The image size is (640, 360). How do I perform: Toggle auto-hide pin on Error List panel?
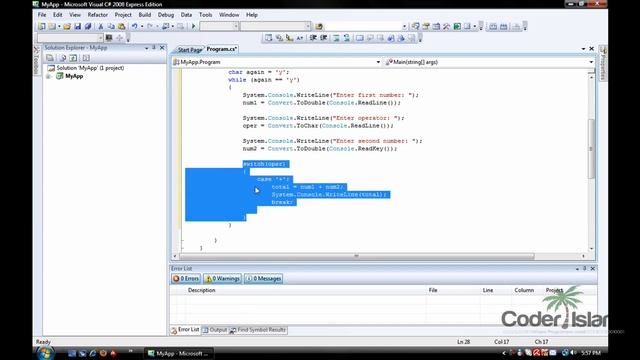tap(584, 269)
